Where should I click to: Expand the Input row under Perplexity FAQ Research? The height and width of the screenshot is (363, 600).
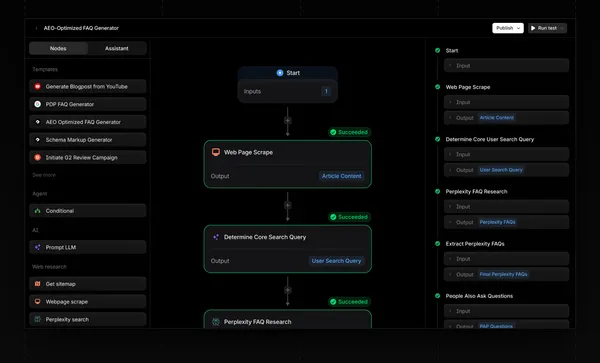506,207
